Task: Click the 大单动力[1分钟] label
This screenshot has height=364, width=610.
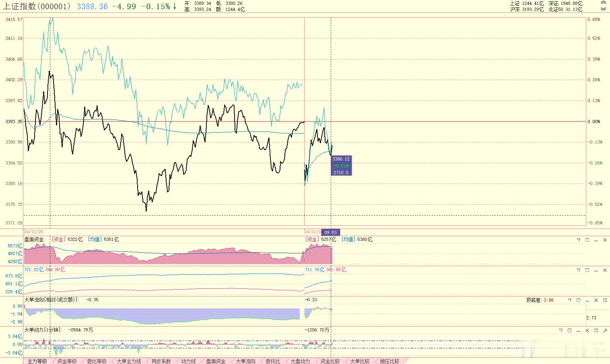Action: 43,330
